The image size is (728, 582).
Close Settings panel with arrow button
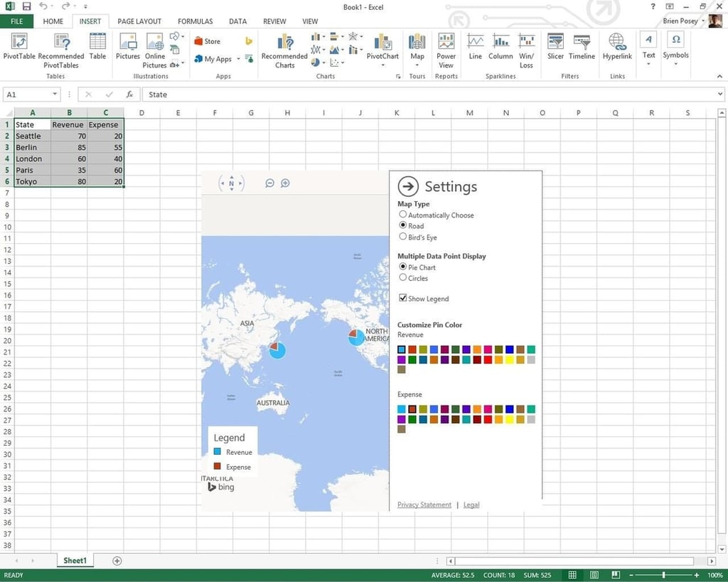click(408, 187)
